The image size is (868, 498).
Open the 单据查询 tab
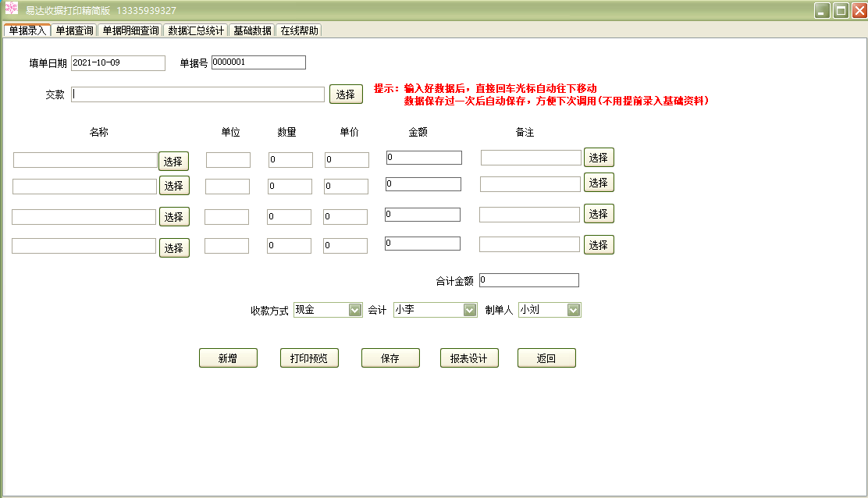[x=74, y=30]
